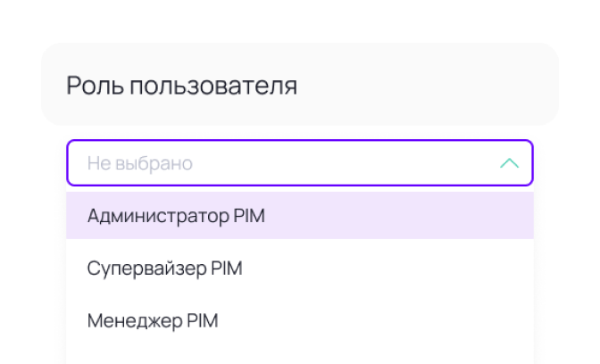The image size is (600, 364).
Task: Click inside the open role selector box
Action: pos(299,163)
